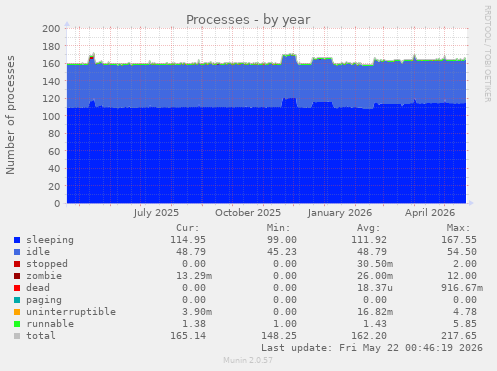Click sleeping current value 114.95
The height and width of the screenshot is (371, 497).
tap(188, 240)
